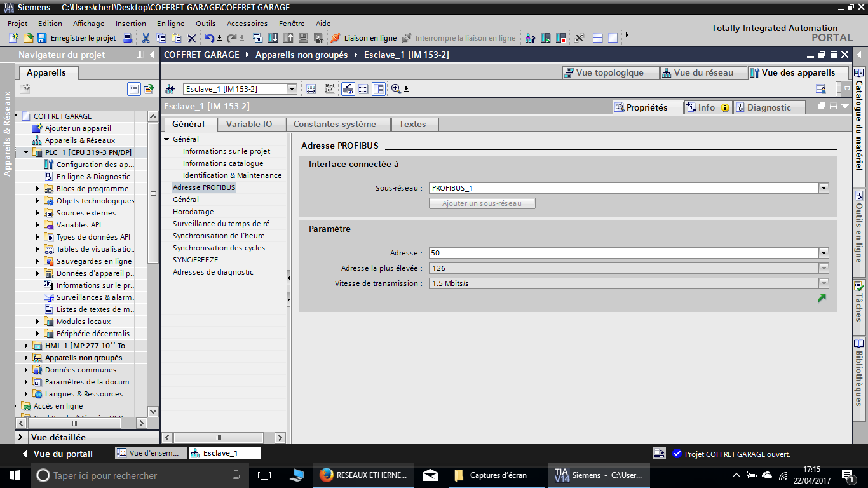Toggle the protected addresses view icon
Image resolution: width=868 pixels, height=488 pixels.
[x=348, y=89]
